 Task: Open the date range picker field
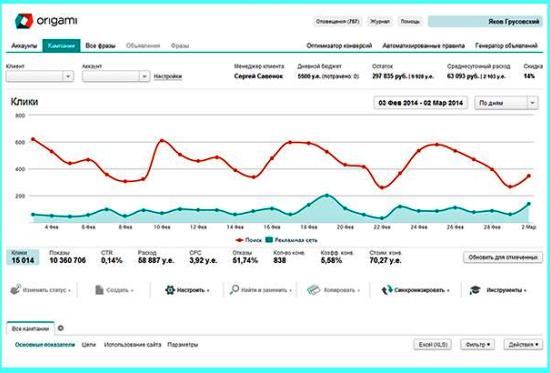click(x=421, y=103)
